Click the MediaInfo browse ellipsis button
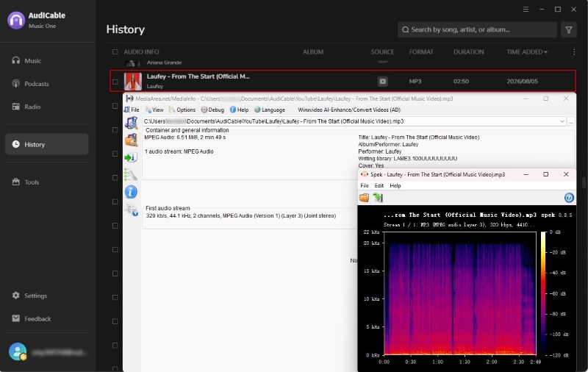Image resolution: width=588 pixels, height=372 pixels. tap(571, 121)
